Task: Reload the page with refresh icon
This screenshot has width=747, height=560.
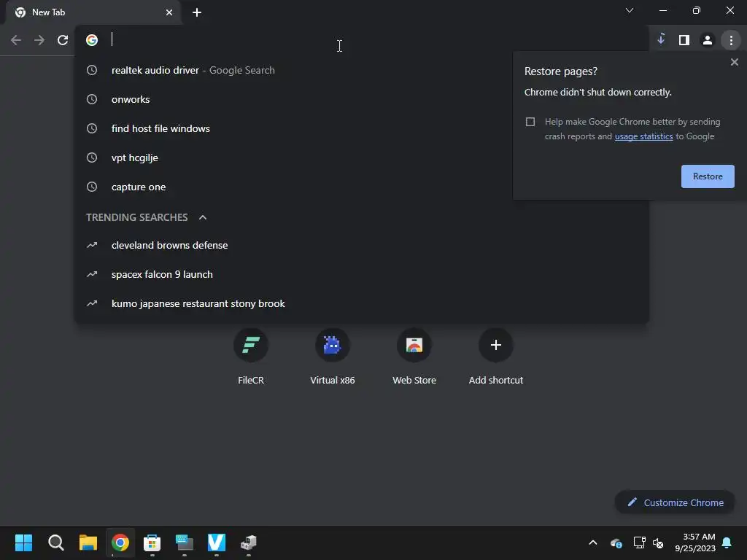Action: [x=63, y=40]
